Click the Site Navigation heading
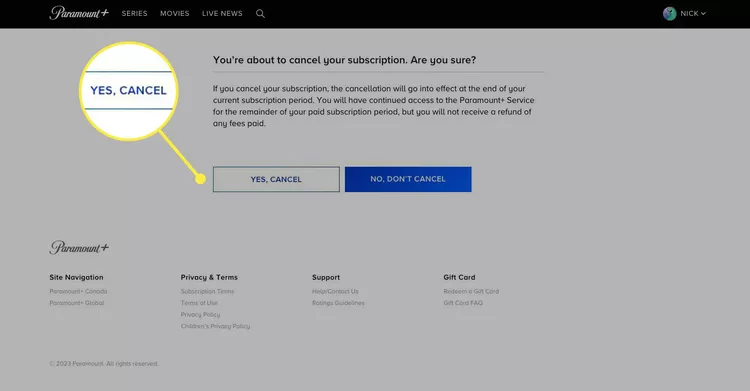The height and width of the screenshot is (391, 750). (x=76, y=277)
